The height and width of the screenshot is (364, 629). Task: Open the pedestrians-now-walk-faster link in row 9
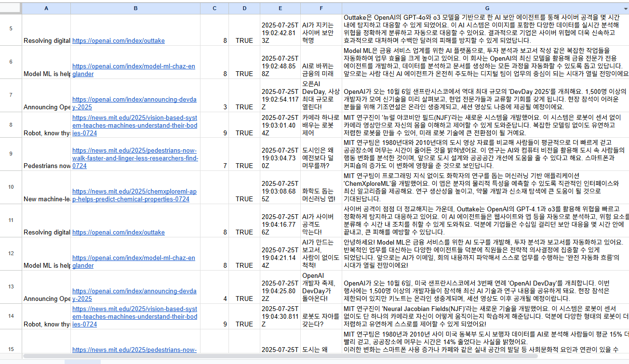tap(135, 158)
